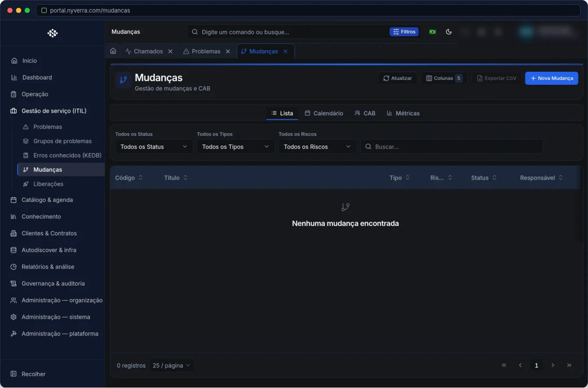Open the Todos os Status dropdown
Screen dimensions: 588x388
click(x=154, y=146)
